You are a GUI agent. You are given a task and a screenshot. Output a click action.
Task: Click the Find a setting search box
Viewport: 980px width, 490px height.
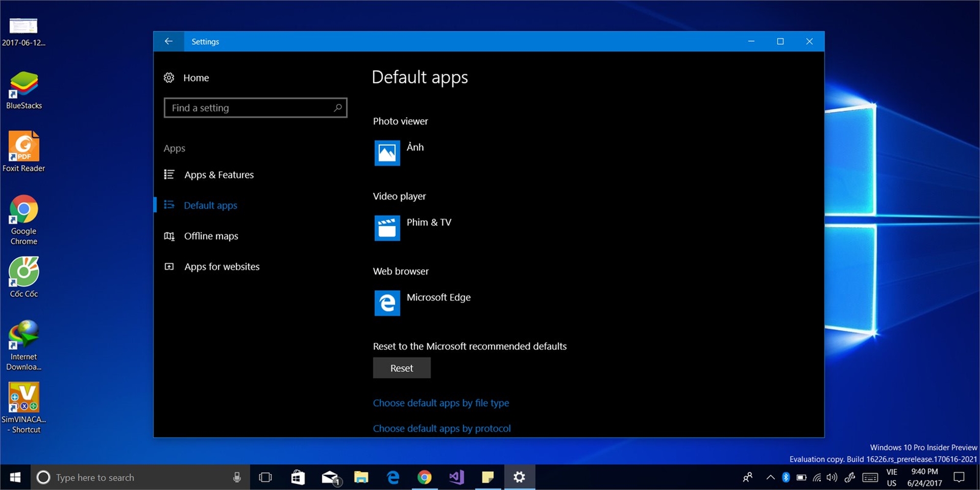click(x=255, y=108)
